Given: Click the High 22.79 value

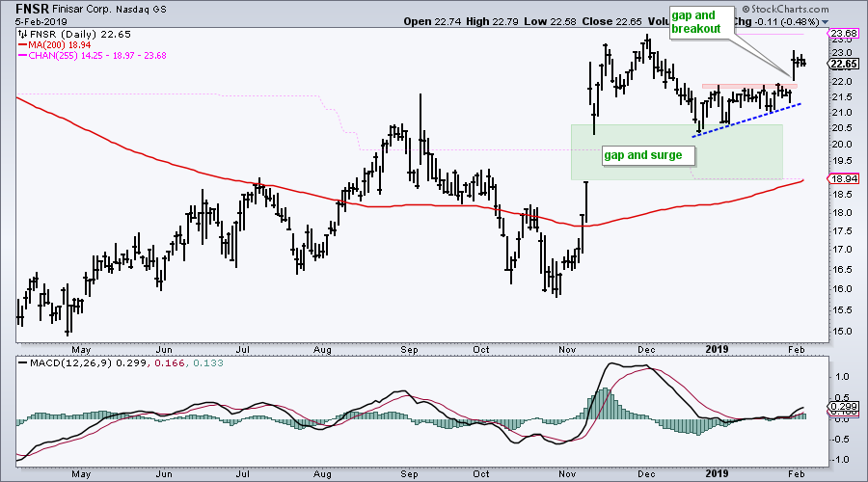Looking at the screenshot, I should [492, 21].
